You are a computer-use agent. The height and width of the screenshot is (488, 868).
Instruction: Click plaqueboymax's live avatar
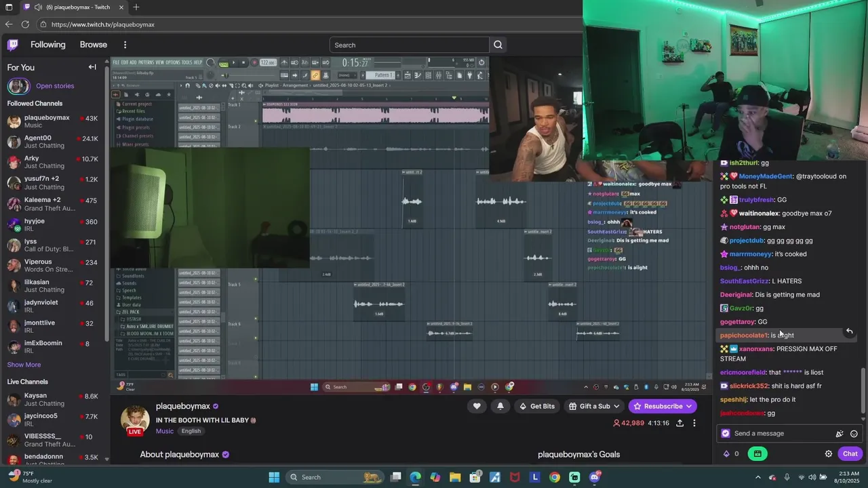(x=135, y=420)
